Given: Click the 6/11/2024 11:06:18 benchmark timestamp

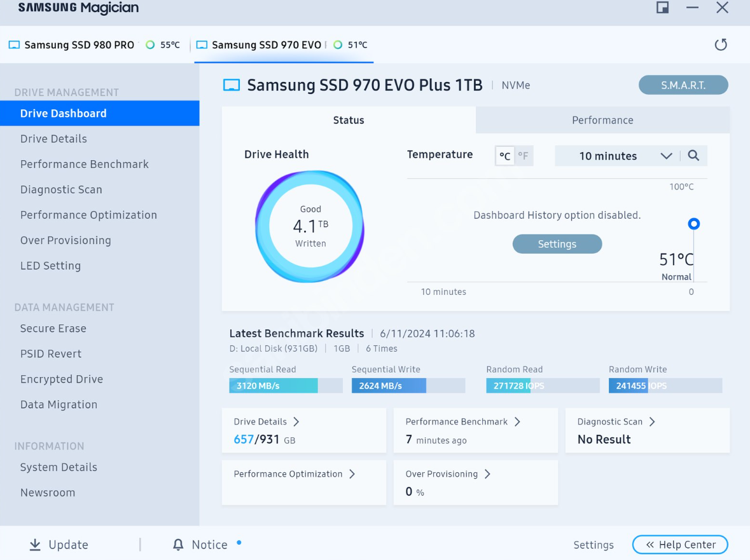Looking at the screenshot, I should click(427, 334).
